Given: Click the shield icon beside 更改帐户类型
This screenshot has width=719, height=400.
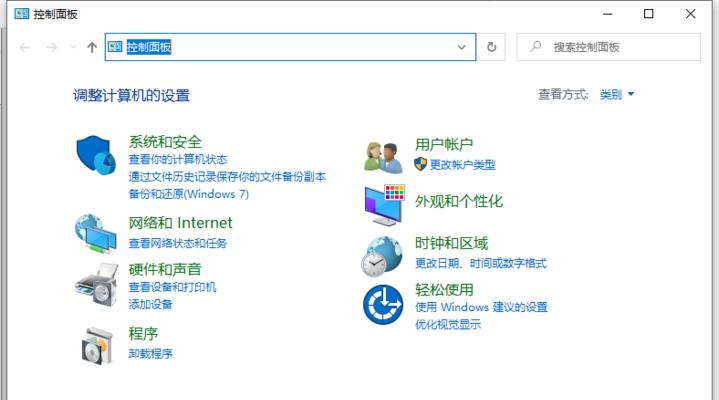Looking at the screenshot, I should (x=420, y=164).
